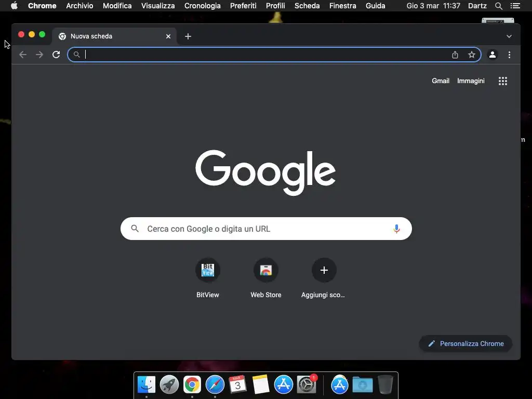Open Calendar from the Dock

coord(237,385)
